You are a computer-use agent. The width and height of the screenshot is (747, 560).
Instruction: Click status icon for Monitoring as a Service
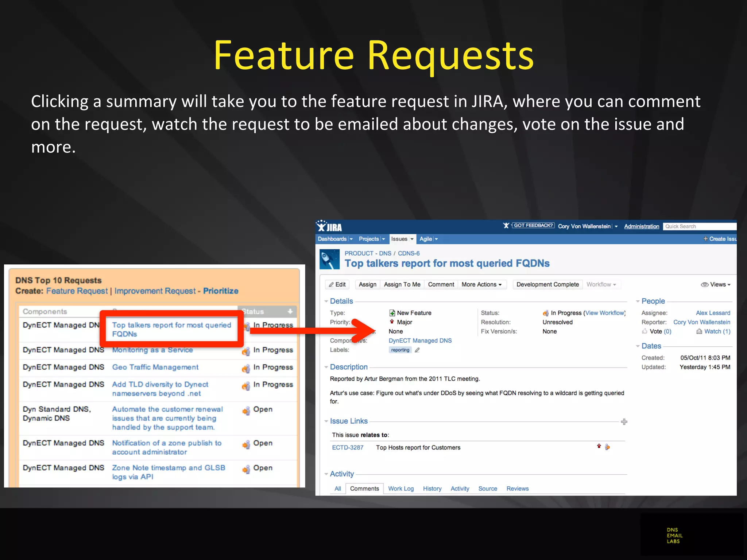pyautogui.click(x=246, y=351)
